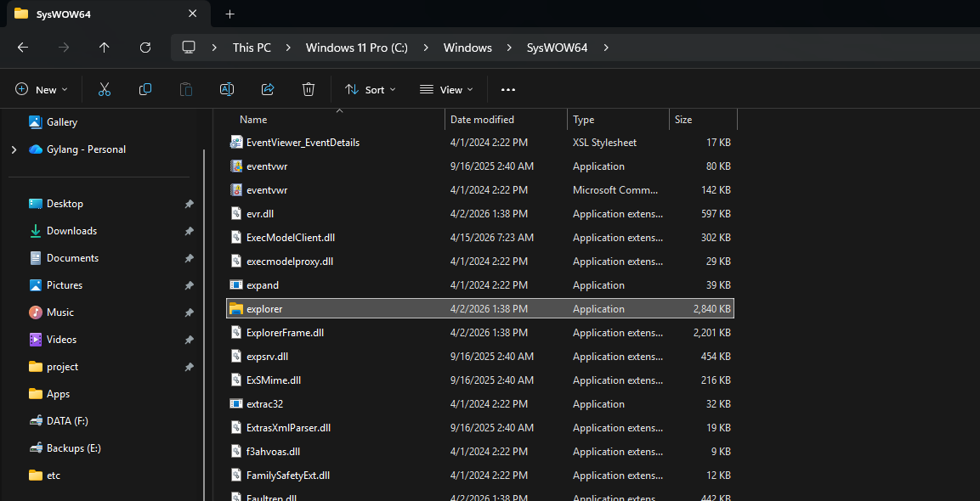This screenshot has height=501, width=980.
Task: Sort files by Date modified column
Action: (482, 120)
